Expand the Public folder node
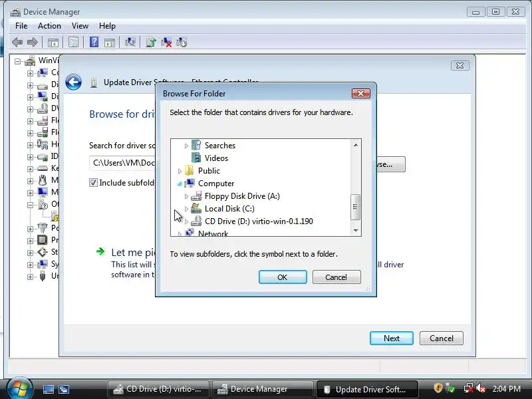The width and height of the screenshot is (532, 399). click(x=180, y=171)
